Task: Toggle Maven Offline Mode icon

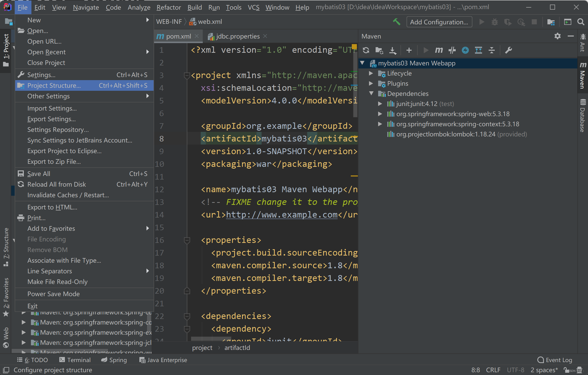Action: click(452, 50)
